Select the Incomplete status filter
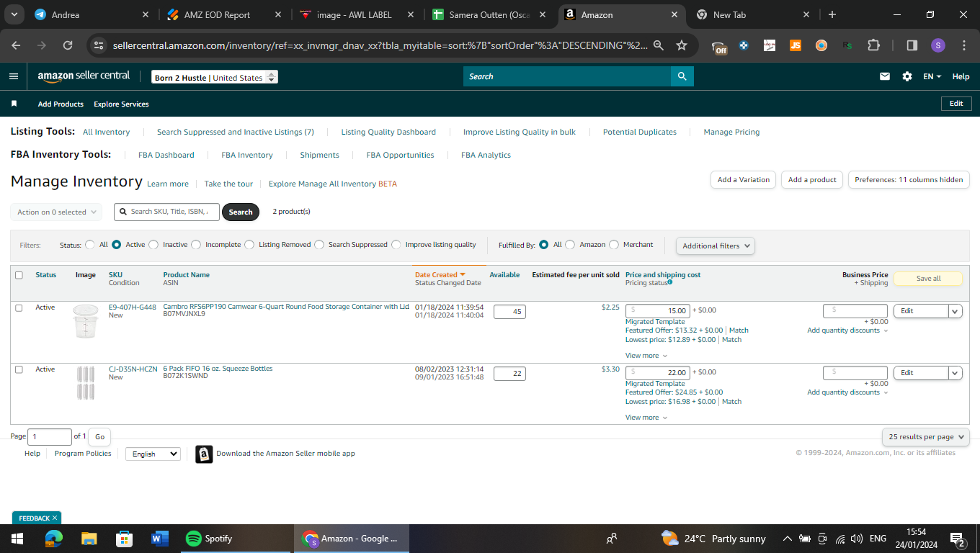This screenshot has height=553, width=980. [x=196, y=245]
